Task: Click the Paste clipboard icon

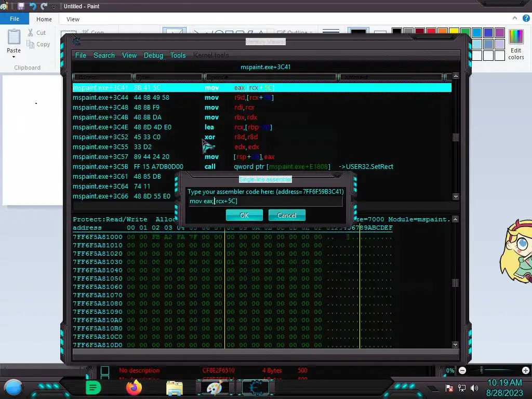Action: tap(14, 37)
